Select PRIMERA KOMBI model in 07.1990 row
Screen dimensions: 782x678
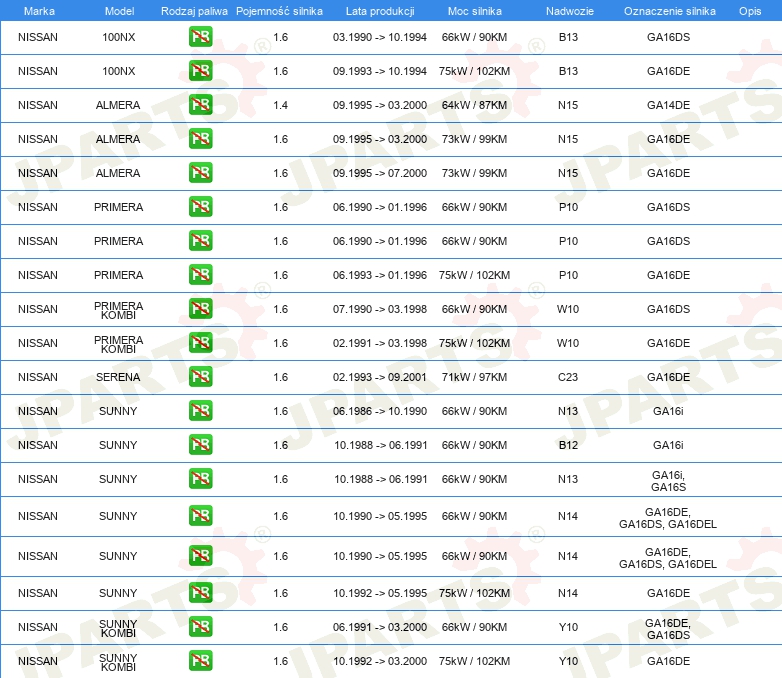point(119,310)
